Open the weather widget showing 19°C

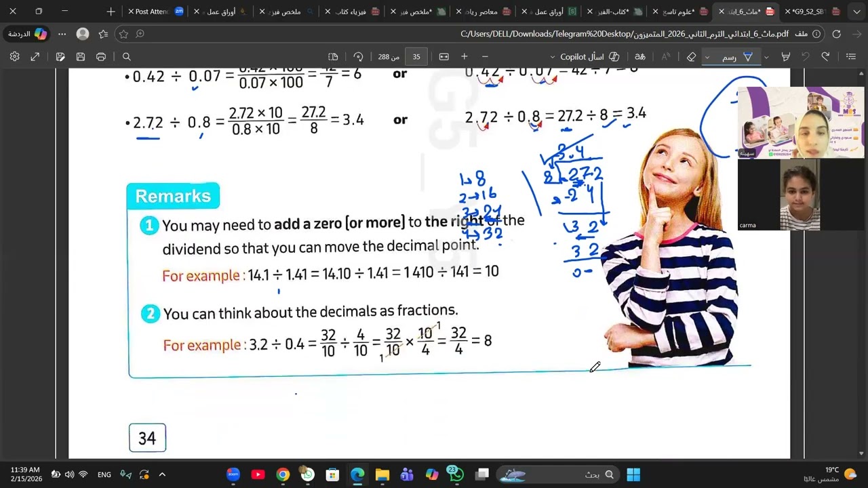[838, 474]
